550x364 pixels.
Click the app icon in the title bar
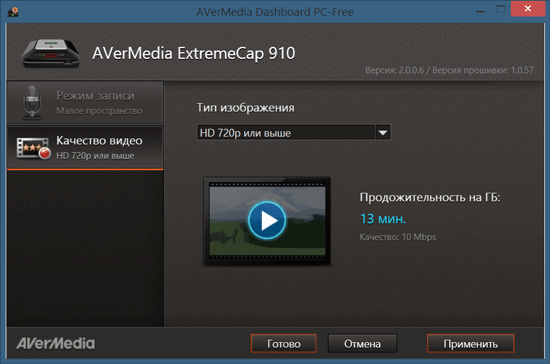[13, 11]
